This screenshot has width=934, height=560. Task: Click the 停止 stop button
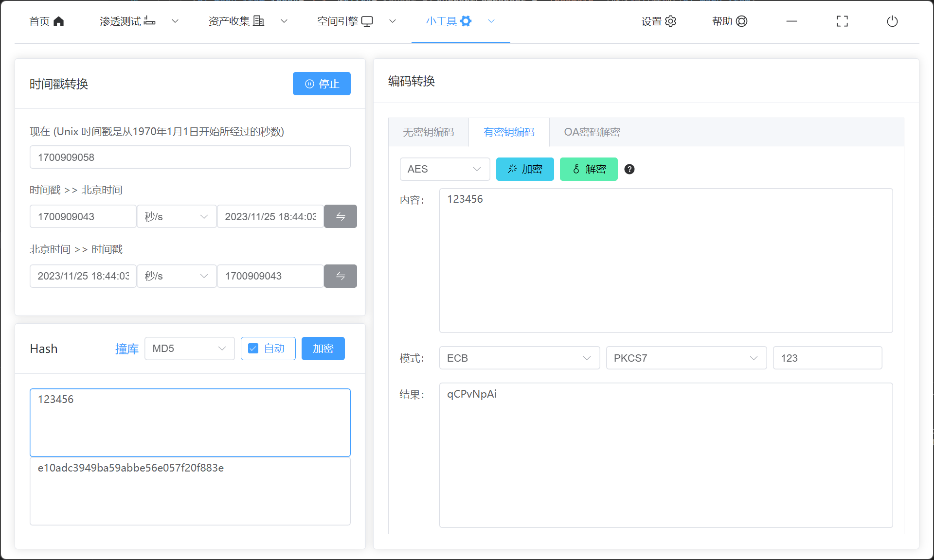[322, 84]
